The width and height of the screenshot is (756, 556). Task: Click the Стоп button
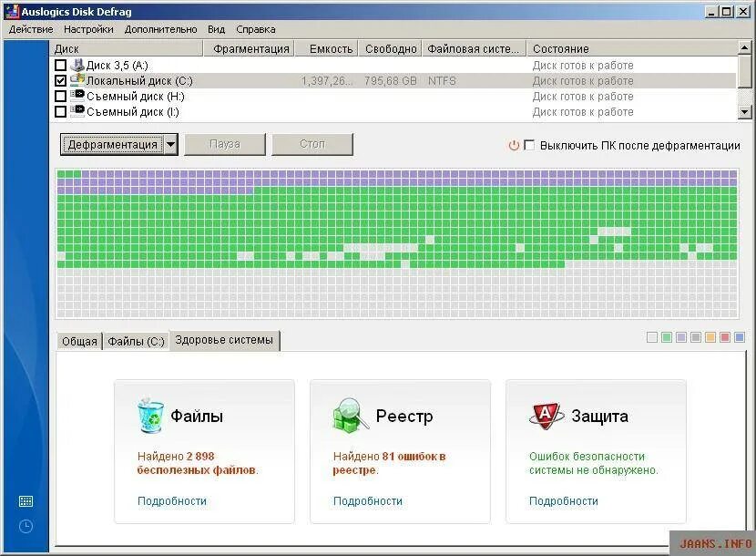click(x=312, y=144)
